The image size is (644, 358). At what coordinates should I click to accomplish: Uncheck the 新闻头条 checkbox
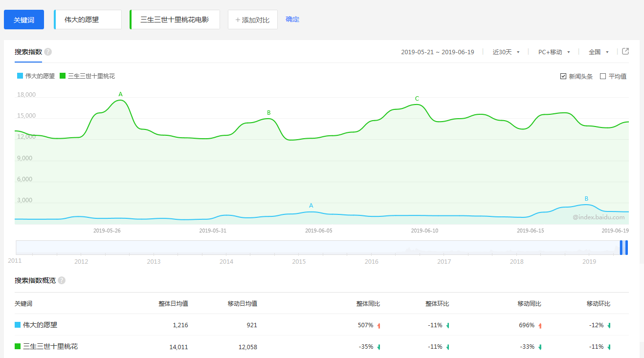point(563,76)
